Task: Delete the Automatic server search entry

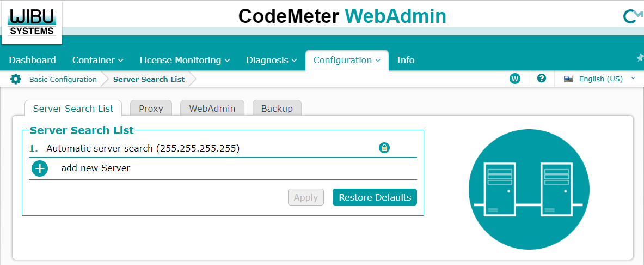Action: tap(384, 148)
